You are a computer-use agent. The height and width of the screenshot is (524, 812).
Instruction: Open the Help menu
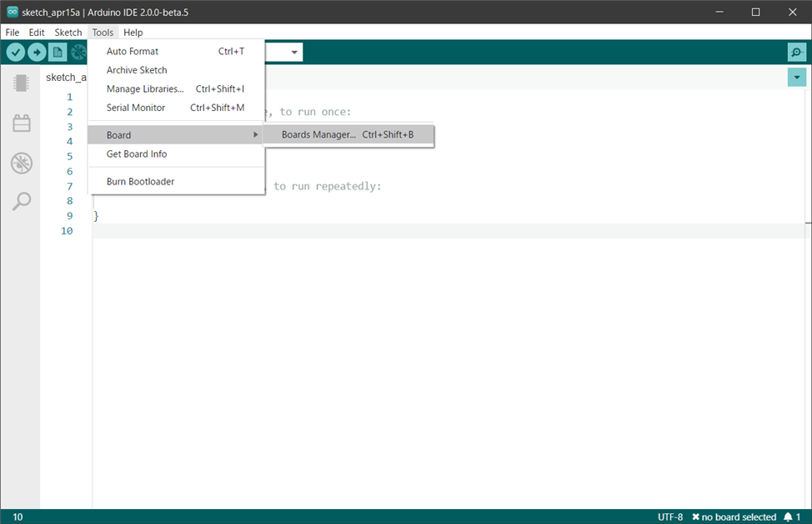(133, 33)
